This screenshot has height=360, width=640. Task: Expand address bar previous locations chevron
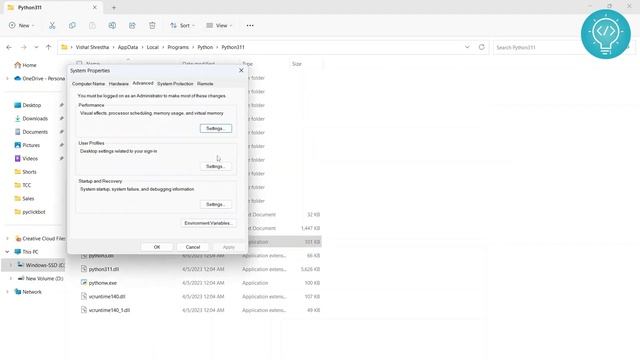point(467,47)
